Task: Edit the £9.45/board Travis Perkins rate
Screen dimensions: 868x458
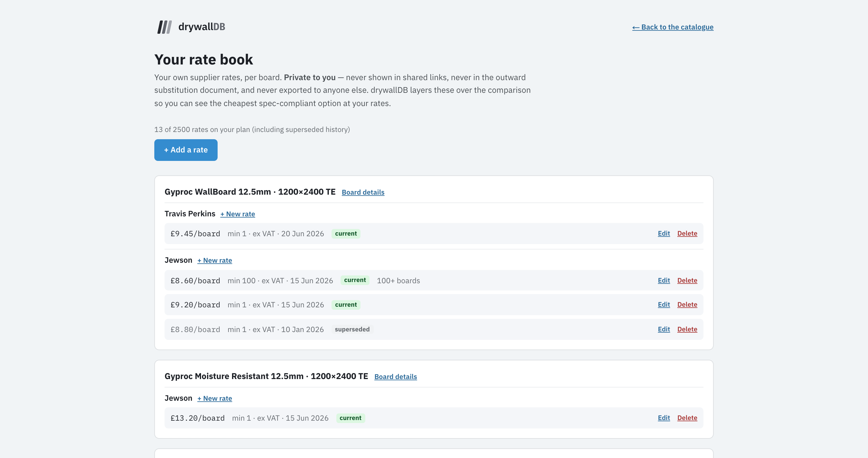Action: [664, 234]
